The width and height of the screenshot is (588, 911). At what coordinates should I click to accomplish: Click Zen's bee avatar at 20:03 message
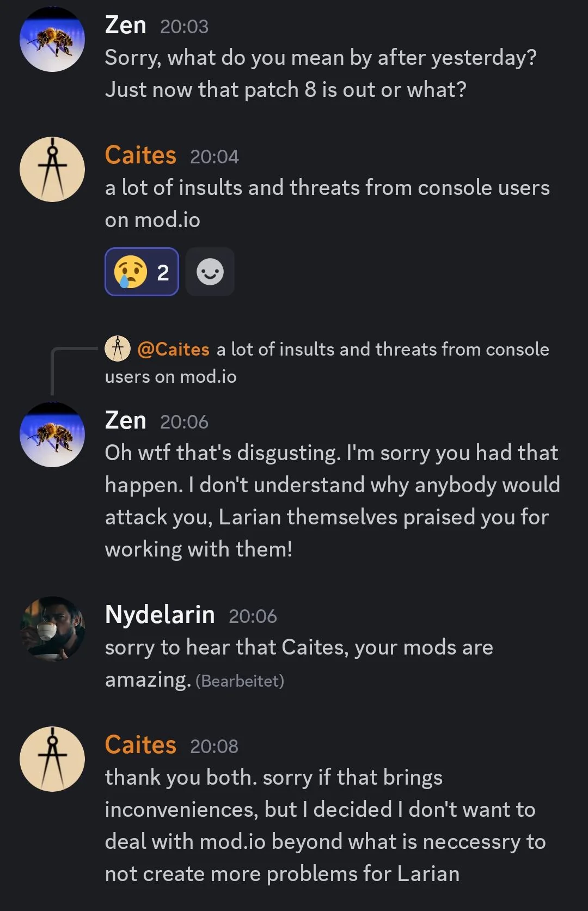click(52, 39)
